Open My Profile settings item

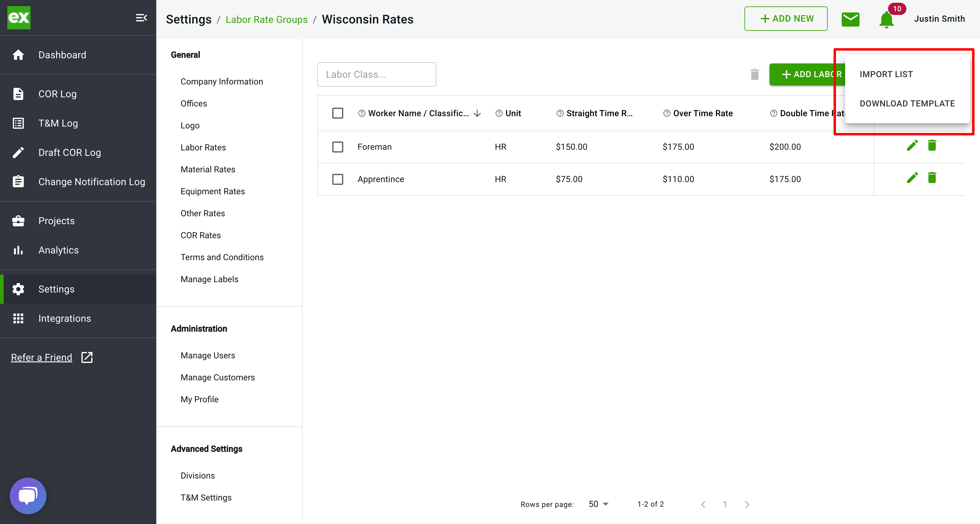pos(199,399)
